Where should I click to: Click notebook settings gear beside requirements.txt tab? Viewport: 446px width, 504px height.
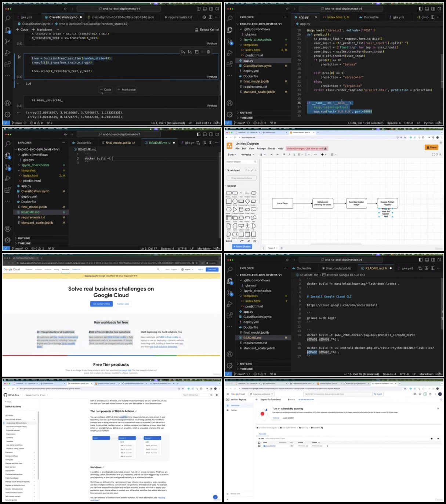pyautogui.click(x=204, y=17)
